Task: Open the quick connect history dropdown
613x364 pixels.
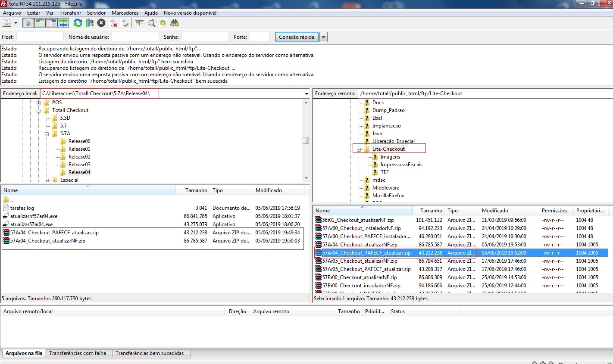Action: click(323, 37)
